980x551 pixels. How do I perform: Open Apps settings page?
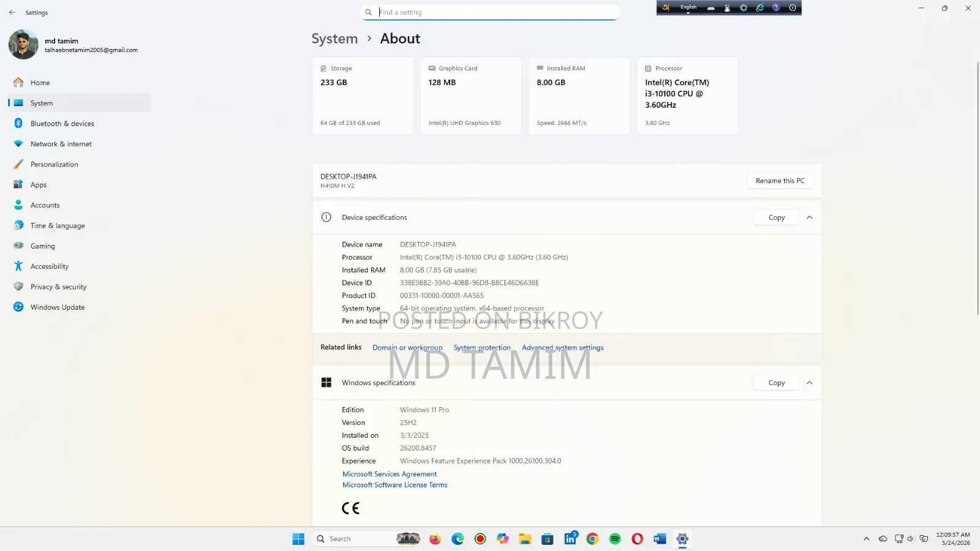(80, 185)
